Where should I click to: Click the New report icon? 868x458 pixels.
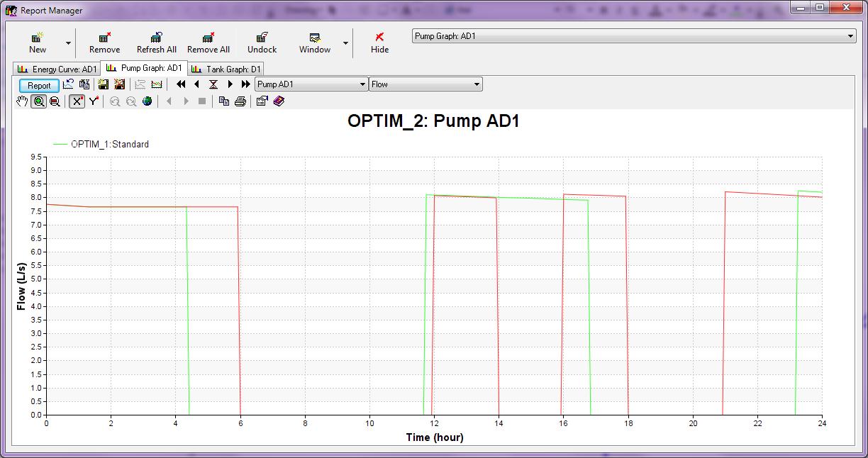pos(38,37)
